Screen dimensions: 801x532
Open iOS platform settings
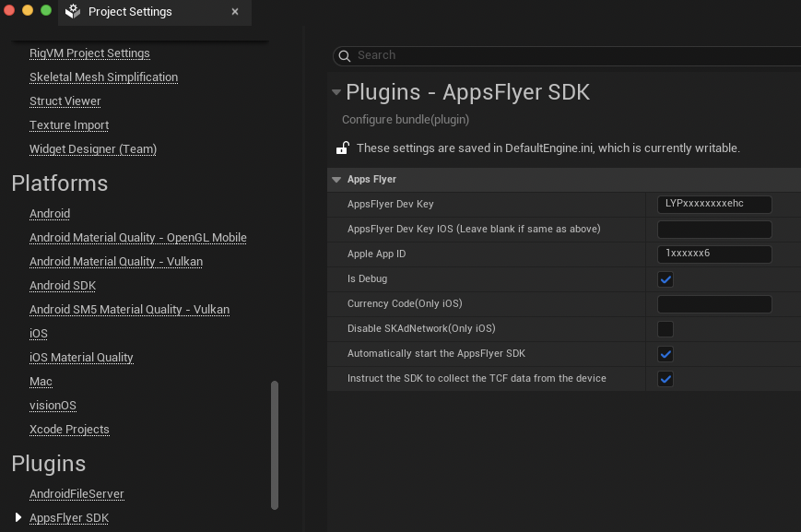[x=39, y=334]
